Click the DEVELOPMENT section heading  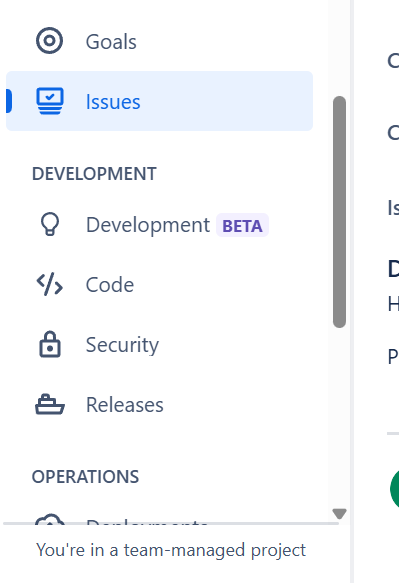94,174
